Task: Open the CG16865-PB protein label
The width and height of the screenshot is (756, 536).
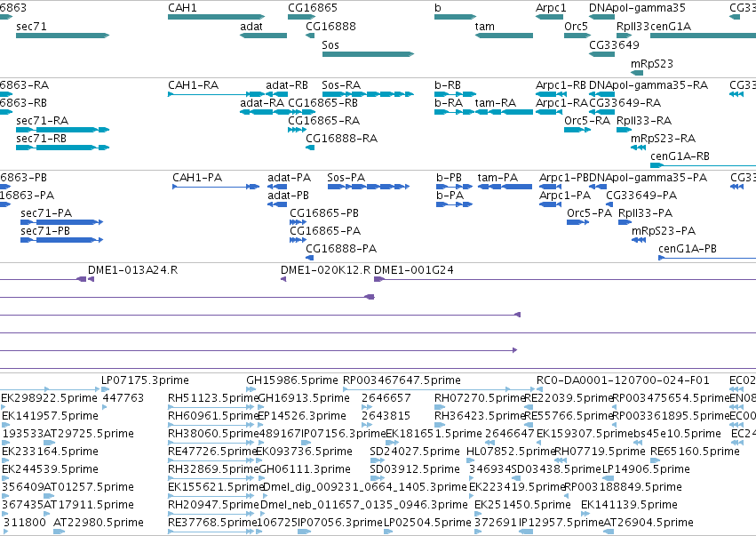Action: click(324, 213)
